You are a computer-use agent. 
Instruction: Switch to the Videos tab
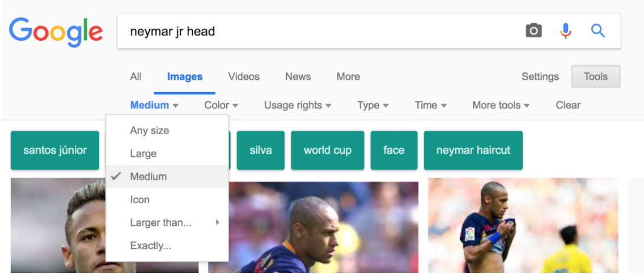244,76
